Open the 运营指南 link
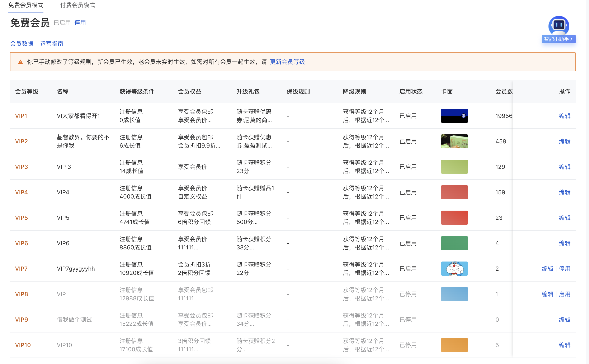 pos(52,44)
